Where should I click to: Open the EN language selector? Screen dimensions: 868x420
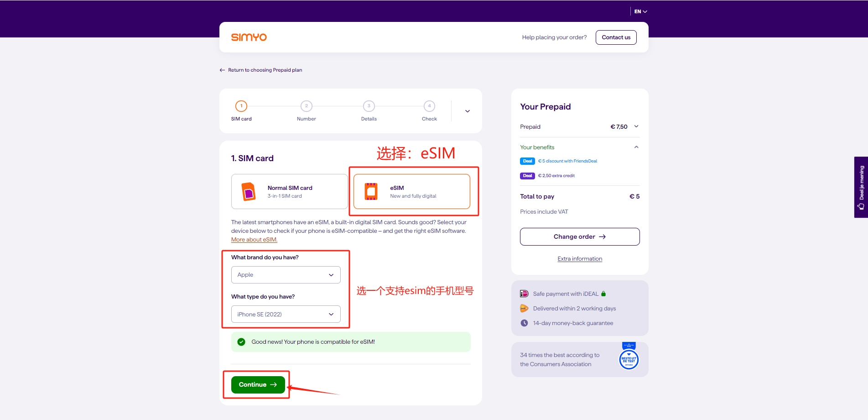pyautogui.click(x=640, y=11)
